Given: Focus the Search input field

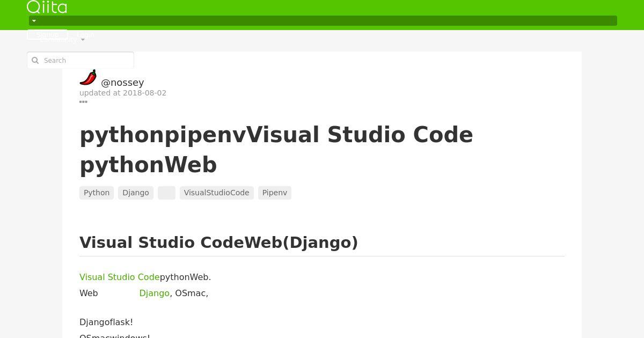Looking at the screenshot, I should (80, 60).
